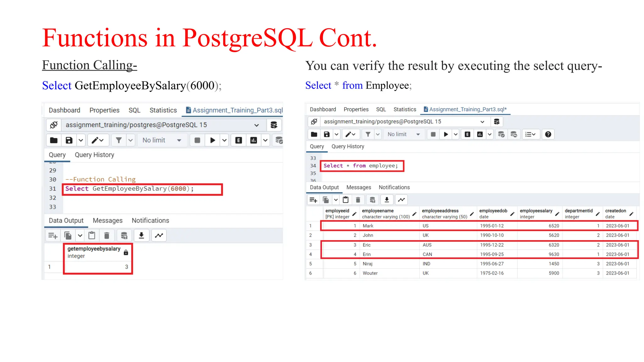Select Assignment_Training_Part3.sql tab in left panel

(234, 110)
